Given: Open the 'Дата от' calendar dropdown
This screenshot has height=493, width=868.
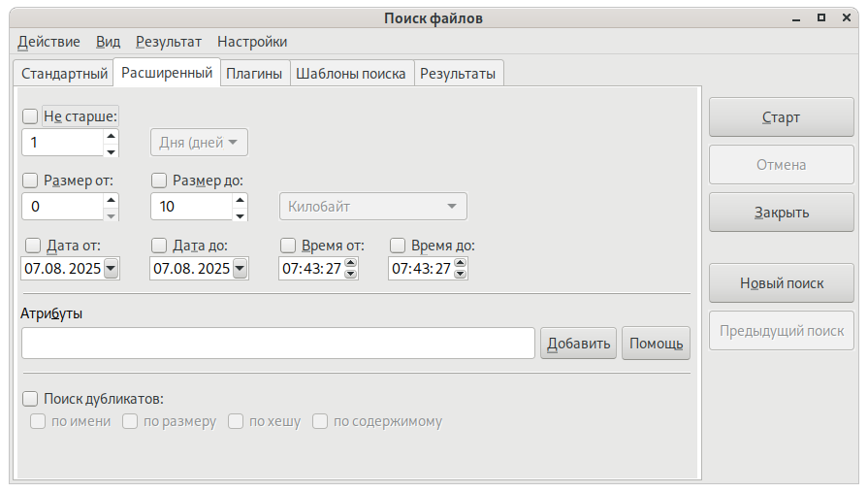Looking at the screenshot, I should [110, 269].
